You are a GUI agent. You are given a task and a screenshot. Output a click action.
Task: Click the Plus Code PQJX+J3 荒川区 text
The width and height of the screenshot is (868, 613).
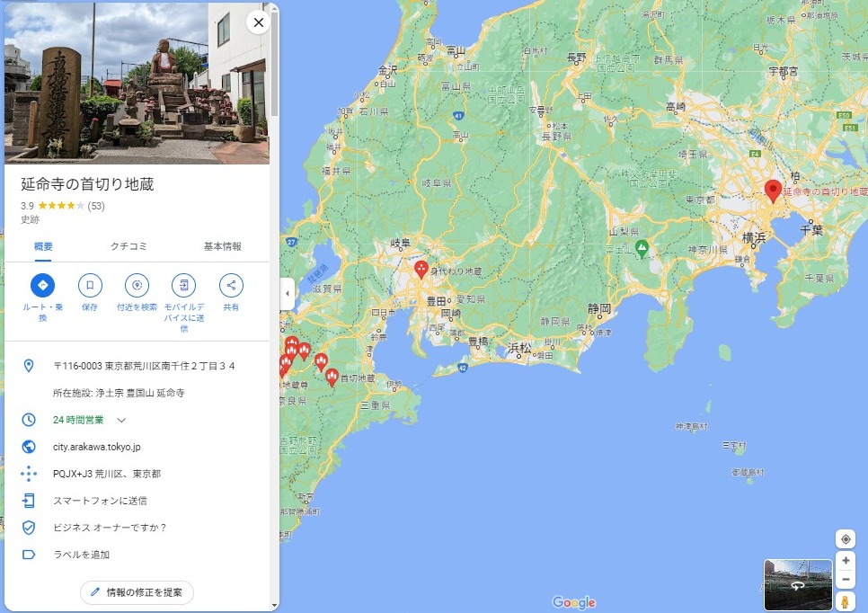click(x=107, y=474)
